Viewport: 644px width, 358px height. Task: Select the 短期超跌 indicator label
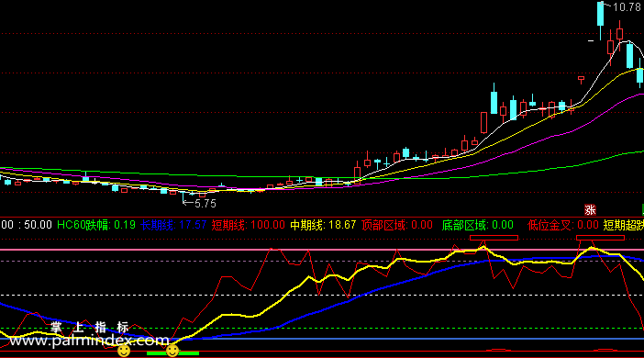[624, 225]
